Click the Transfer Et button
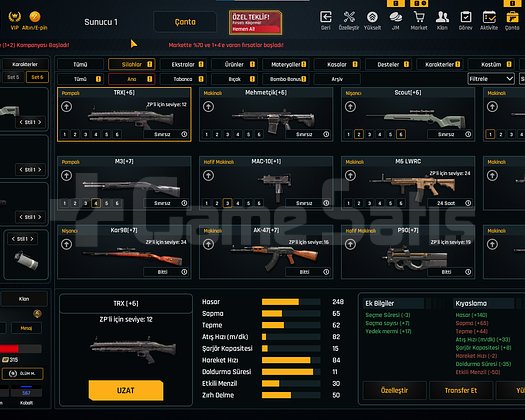The image size is (525, 420). point(461,391)
